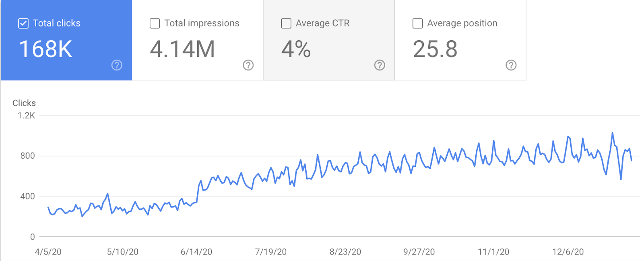Open the Average position help icon
The height and width of the screenshot is (261, 644).
click(511, 65)
